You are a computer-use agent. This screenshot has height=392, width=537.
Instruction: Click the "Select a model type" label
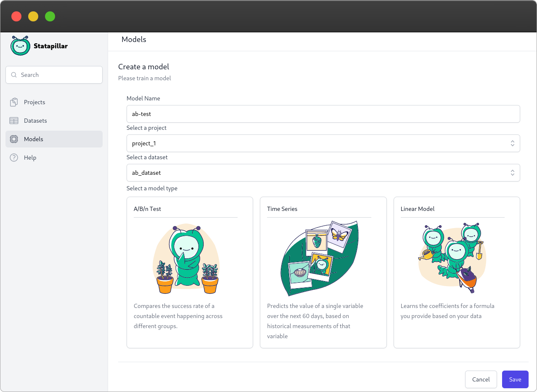click(152, 188)
